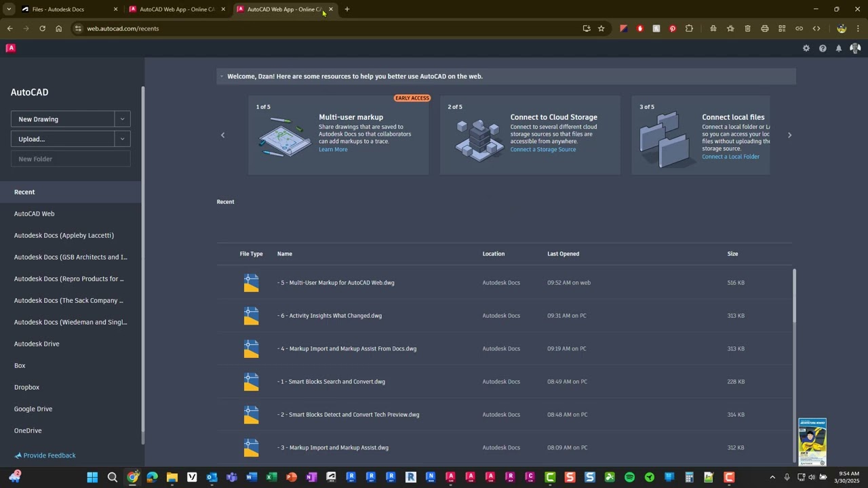Expand the Upload dropdown arrow

point(123,139)
